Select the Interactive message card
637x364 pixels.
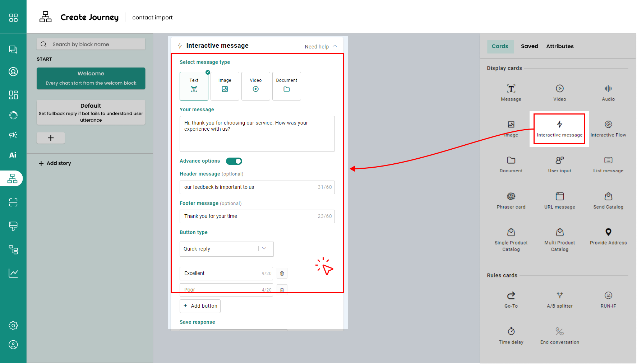coord(559,129)
